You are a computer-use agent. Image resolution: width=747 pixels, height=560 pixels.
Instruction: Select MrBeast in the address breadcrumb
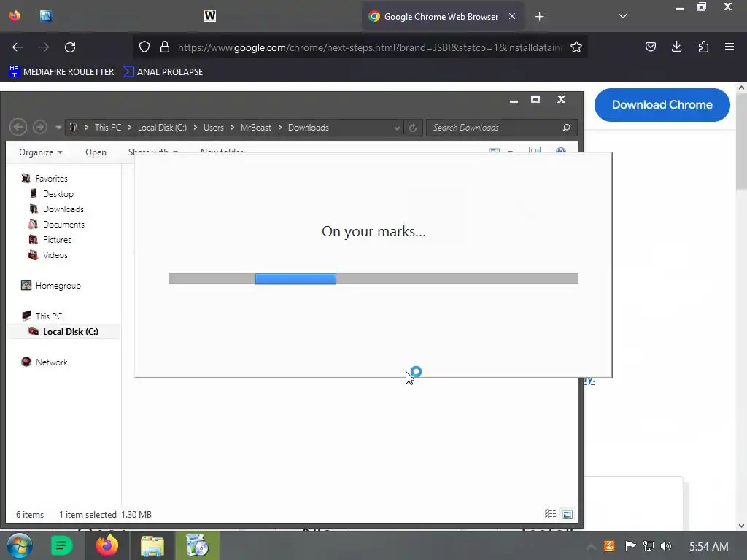coord(256,128)
